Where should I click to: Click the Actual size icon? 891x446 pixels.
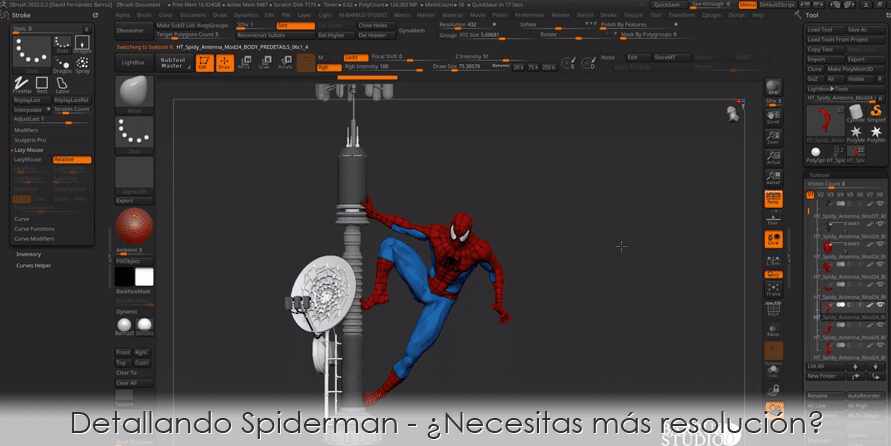point(773,157)
